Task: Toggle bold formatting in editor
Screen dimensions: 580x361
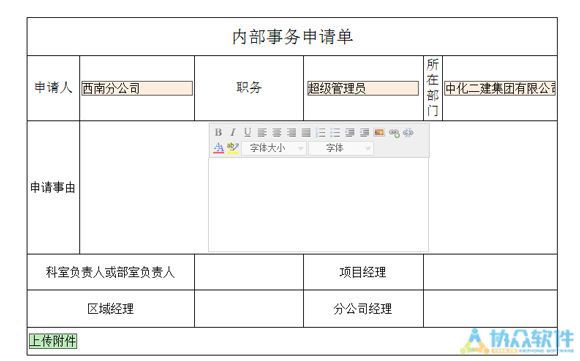Action: click(x=218, y=132)
